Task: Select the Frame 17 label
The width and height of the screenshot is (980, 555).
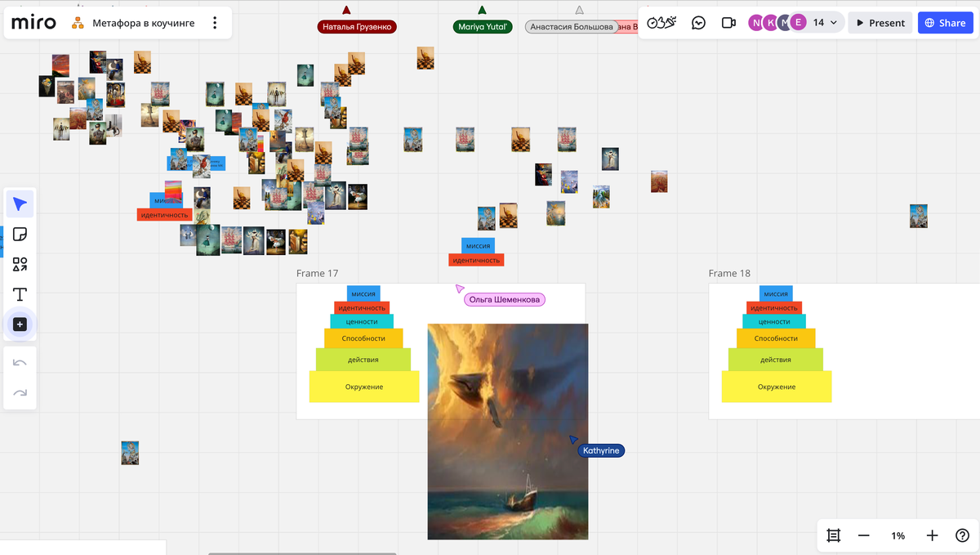Action: point(317,273)
